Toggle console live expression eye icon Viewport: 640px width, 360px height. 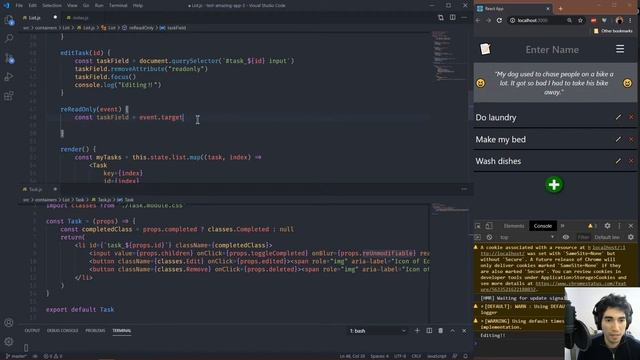click(x=566, y=237)
